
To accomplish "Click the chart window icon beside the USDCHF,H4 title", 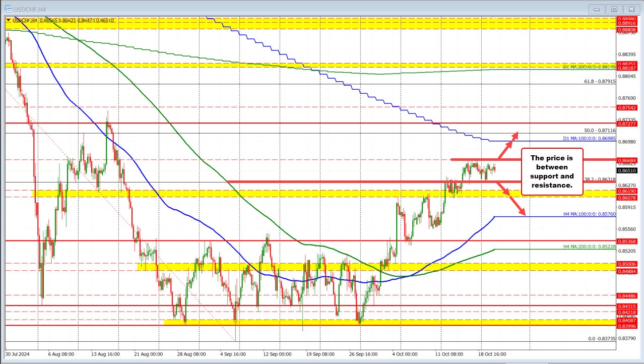I will point(6,9).
